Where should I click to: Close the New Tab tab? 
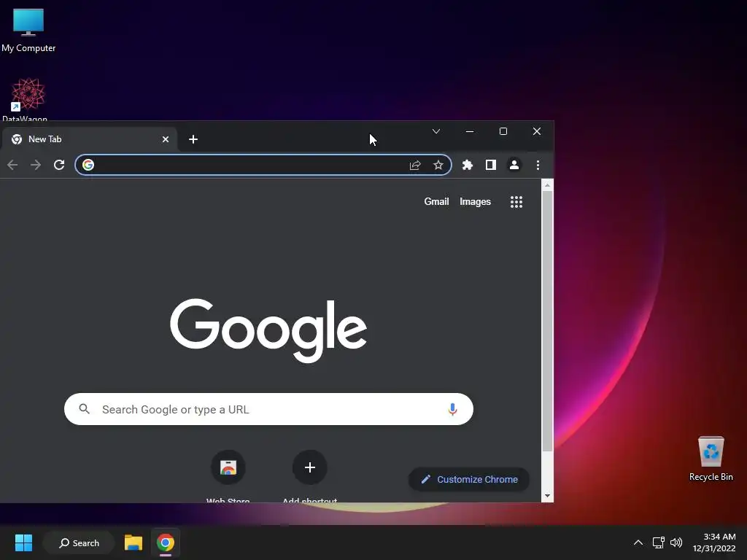166,139
